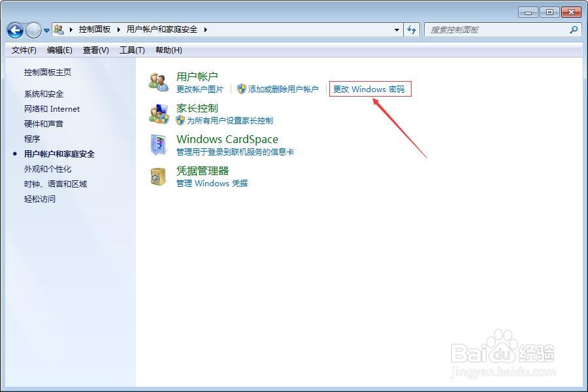588x392 pixels.
Task: Click the magnifier search icon
Action: 574,29
